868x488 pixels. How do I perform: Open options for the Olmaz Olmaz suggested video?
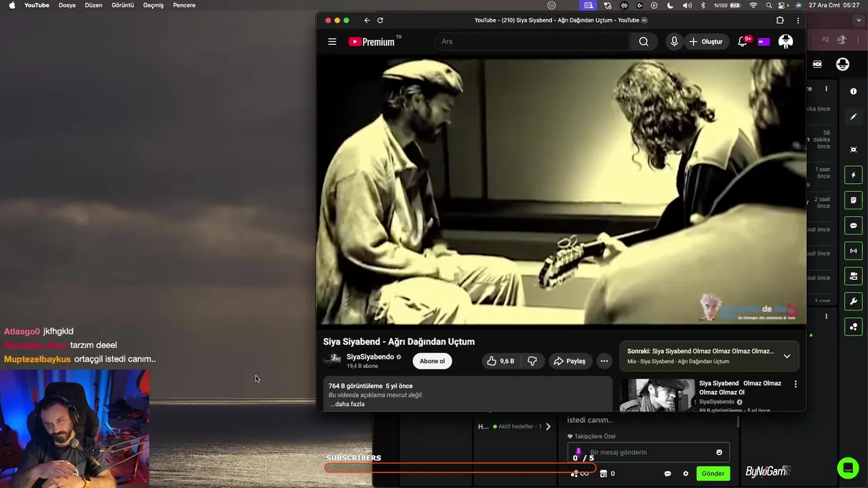(795, 384)
